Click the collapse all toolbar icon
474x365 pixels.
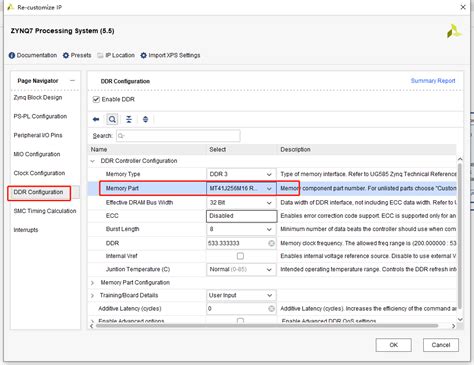(129, 119)
